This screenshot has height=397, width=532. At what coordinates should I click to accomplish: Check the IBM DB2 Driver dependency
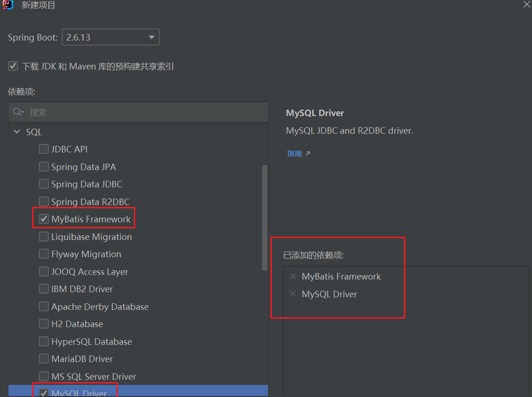(x=44, y=288)
